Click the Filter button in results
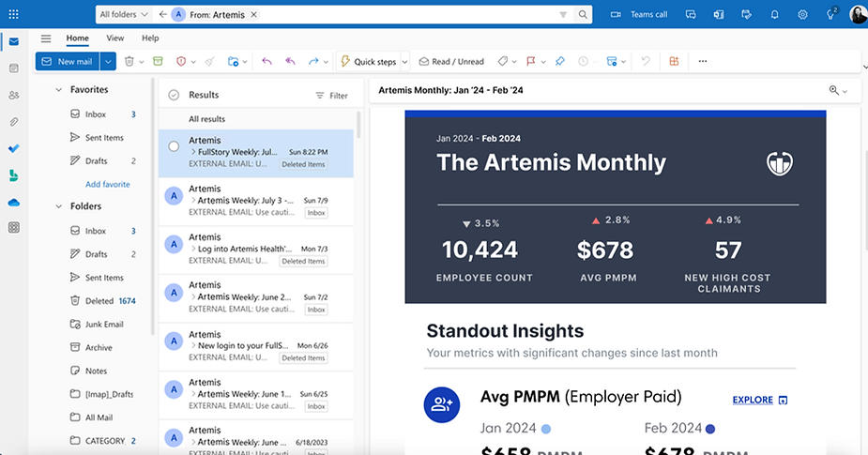 pos(331,95)
